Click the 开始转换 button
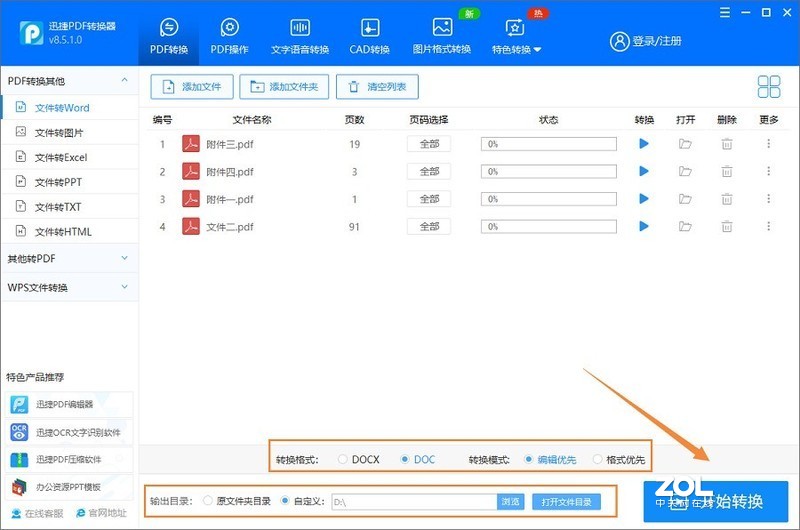 716,501
